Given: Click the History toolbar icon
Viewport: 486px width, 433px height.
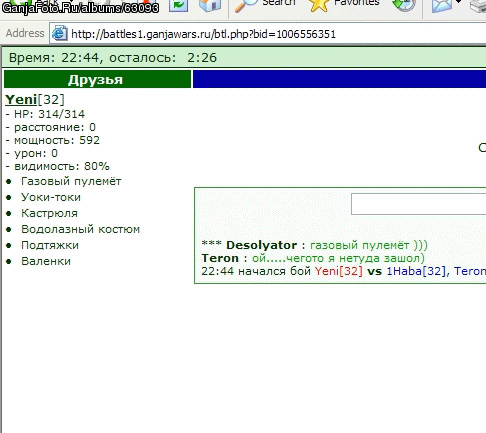Looking at the screenshot, I should 404,5.
